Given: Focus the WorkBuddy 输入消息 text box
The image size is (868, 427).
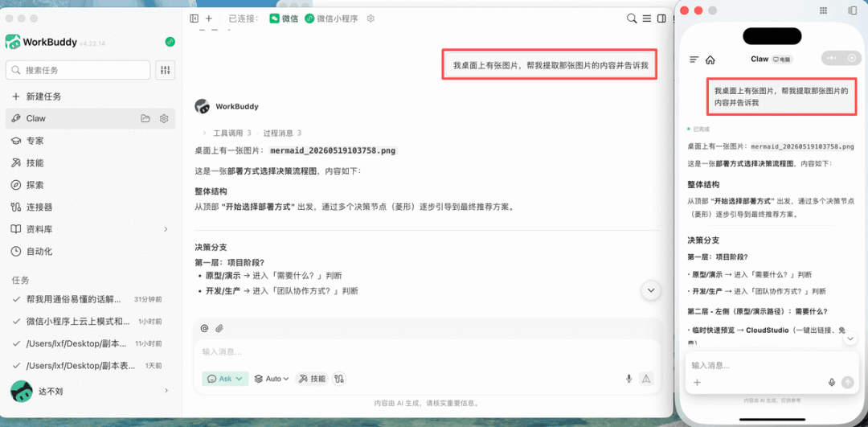Looking at the screenshot, I should (x=426, y=351).
